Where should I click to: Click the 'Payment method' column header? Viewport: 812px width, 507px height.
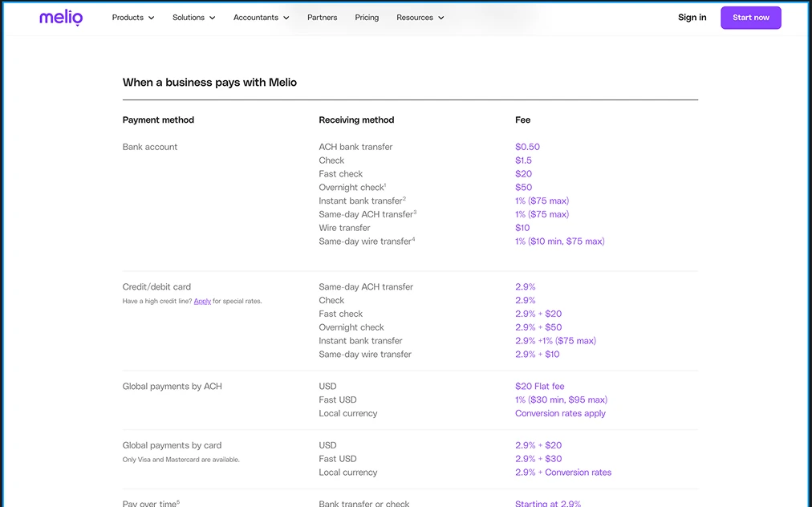(158, 120)
